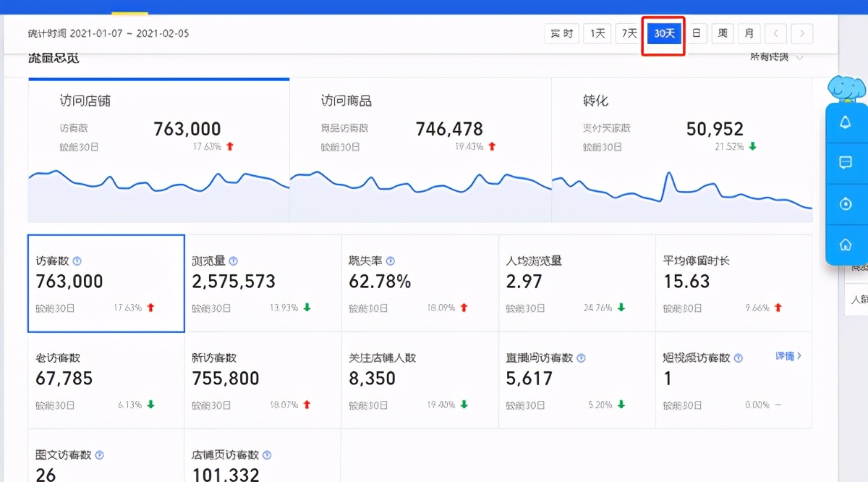This screenshot has width=868, height=482.
Task: Click the highlighted 30天 button
Action: tap(663, 33)
